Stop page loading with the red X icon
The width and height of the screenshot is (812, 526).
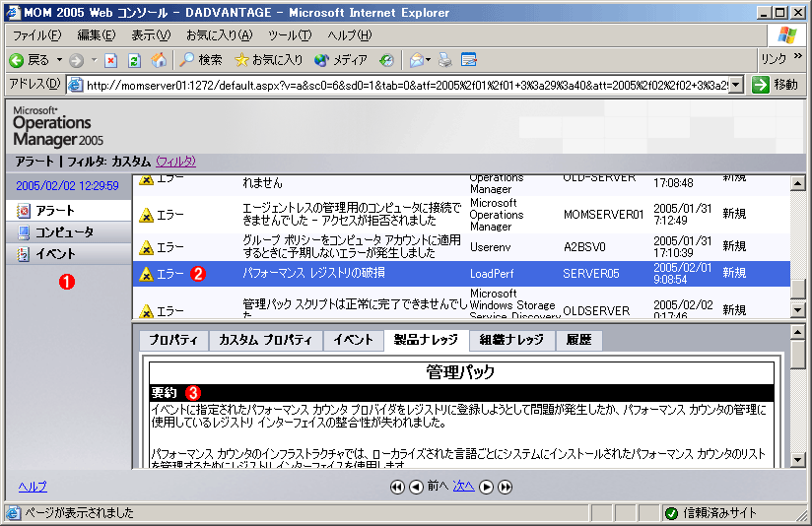[x=110, y=60]
